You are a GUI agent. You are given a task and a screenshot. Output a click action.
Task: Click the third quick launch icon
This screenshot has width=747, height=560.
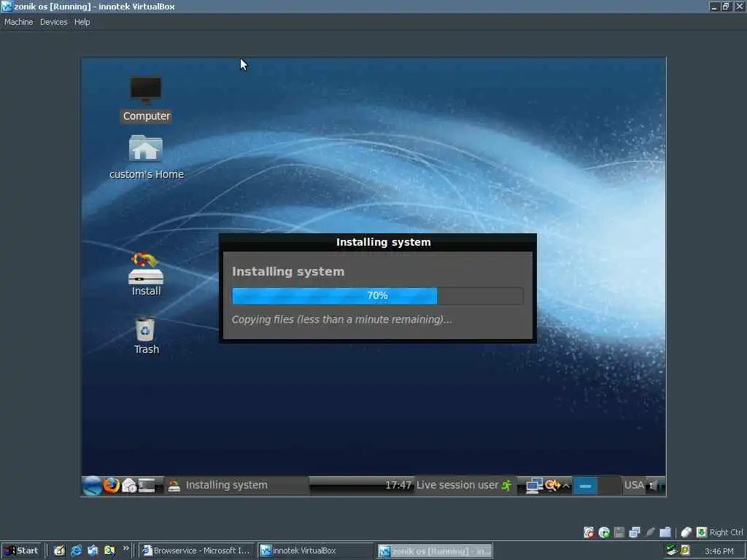point(93,551)
